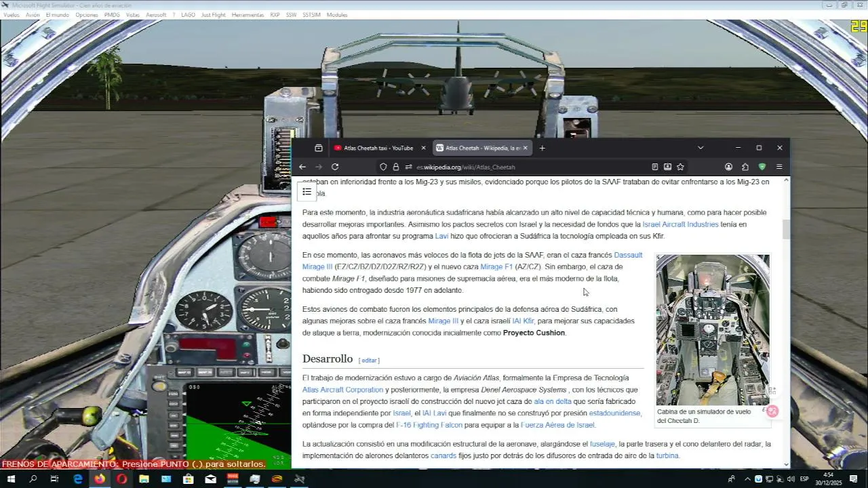Screen dimensions: 868x488
Task: Open the Vistas menu
Action: coord(133,15)
